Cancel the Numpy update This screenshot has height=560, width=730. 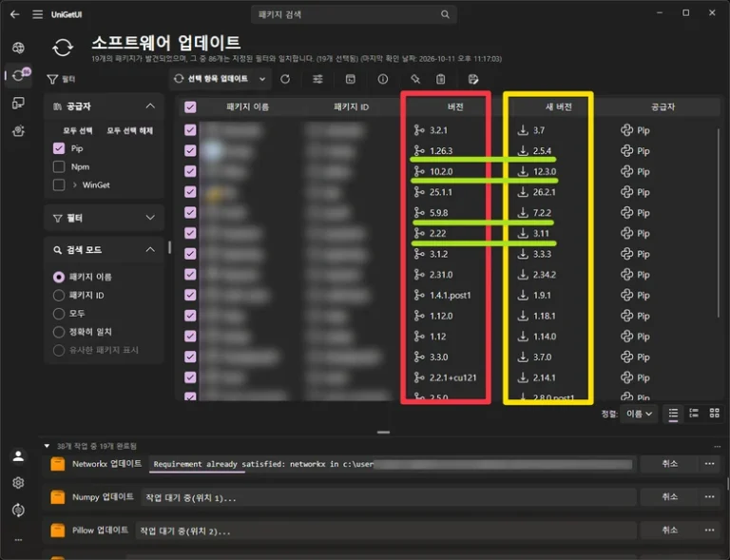(x=669, y=496)
